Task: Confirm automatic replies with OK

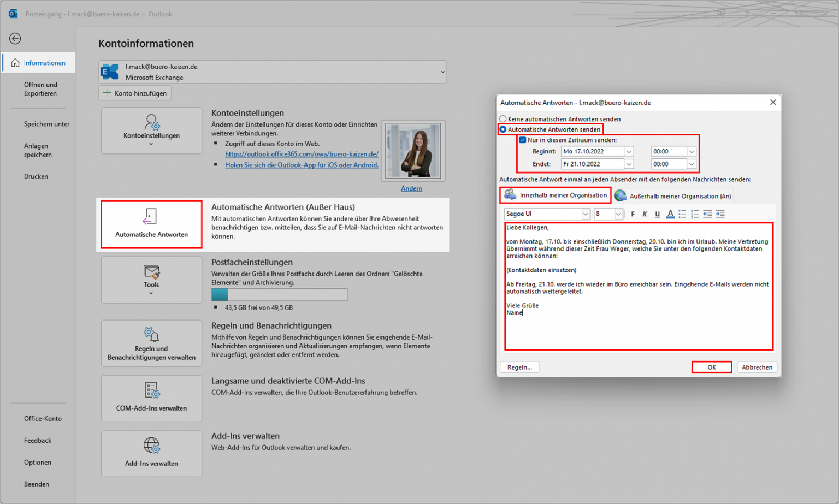Action: [711, 367]
